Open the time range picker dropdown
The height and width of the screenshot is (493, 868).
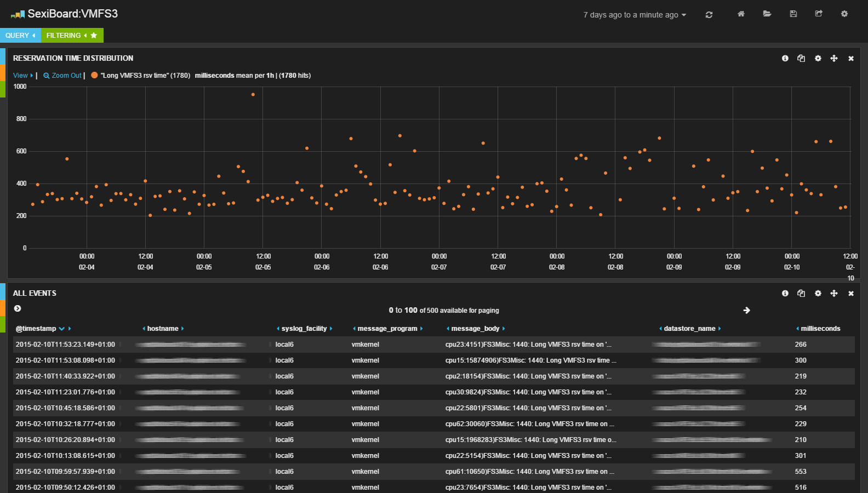point(635,15)
